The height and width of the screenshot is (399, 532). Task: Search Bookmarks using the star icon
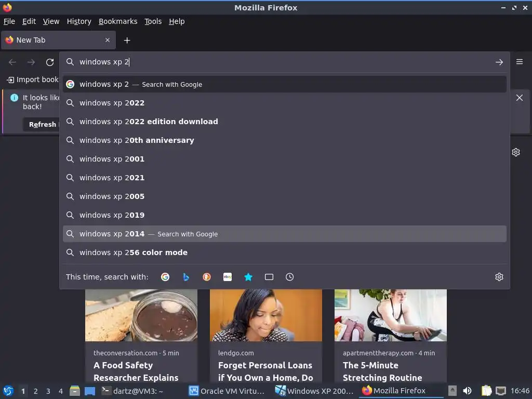tap(248, 277)
